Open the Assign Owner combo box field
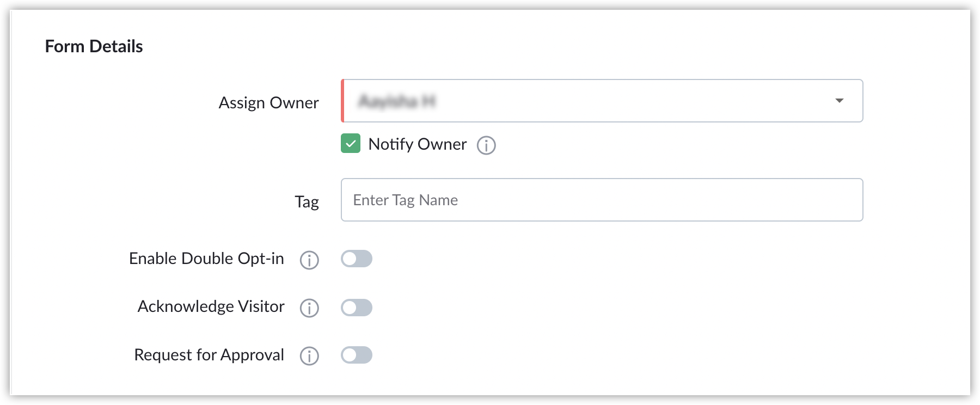Image resolution: width=980 pixels, height=405 pixels. [602, 101]
